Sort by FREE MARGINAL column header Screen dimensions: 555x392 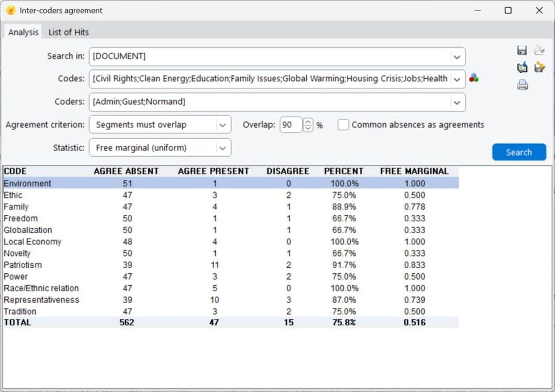coord(415,171)
